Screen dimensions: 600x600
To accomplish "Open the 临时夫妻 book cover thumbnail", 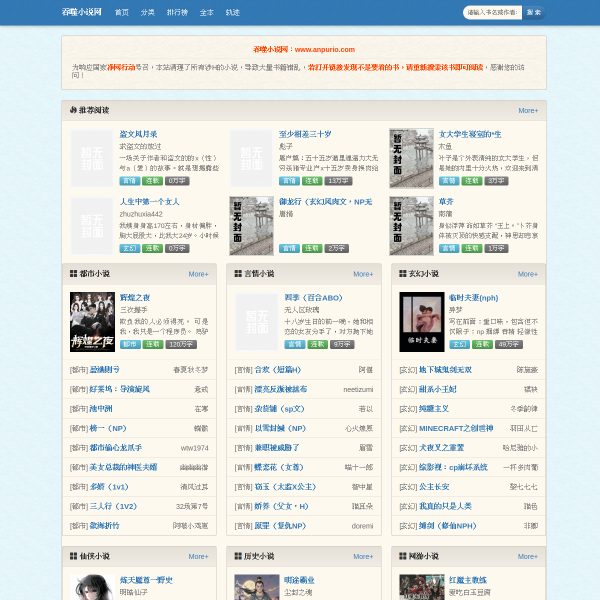I will coord(422,322).
